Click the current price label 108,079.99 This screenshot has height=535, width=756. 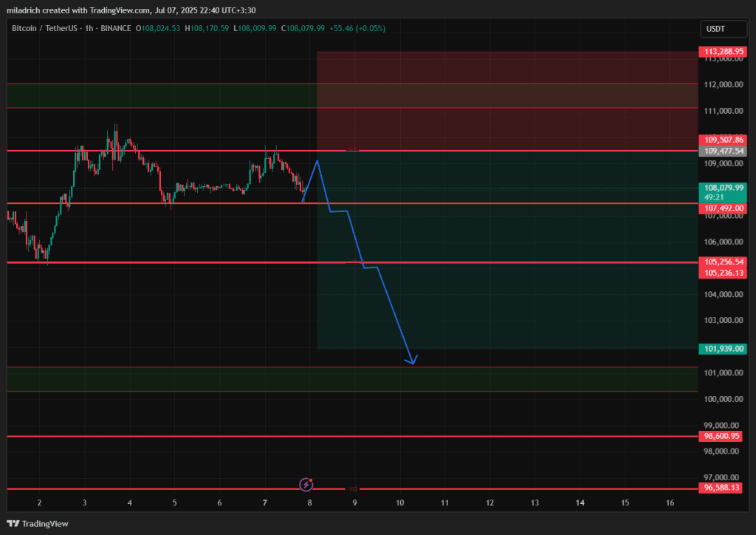[723, 188]
